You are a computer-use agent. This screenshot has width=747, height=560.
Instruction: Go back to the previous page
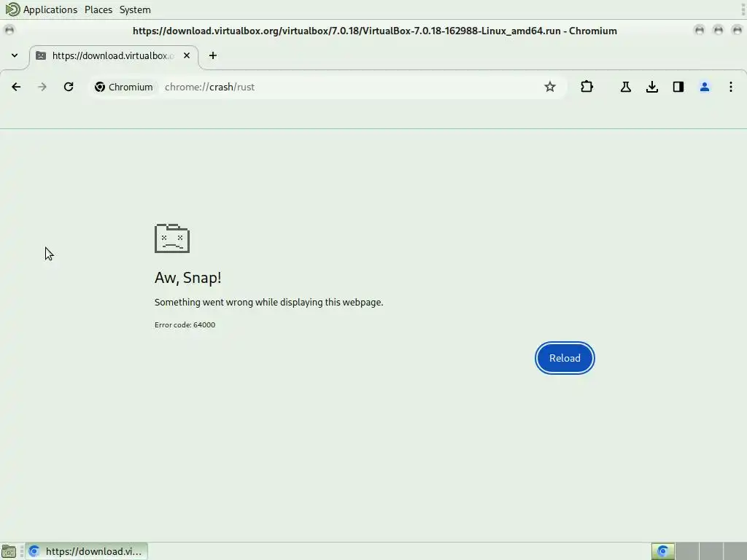[x=16, y=87]
